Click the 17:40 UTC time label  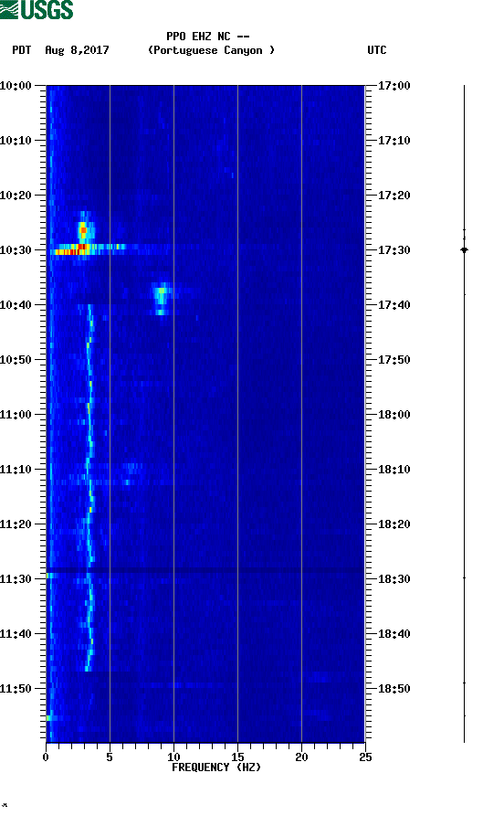coord(394,305)
